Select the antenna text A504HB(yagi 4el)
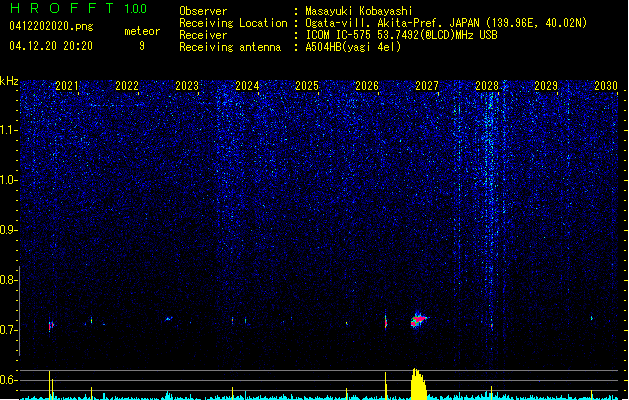The image size is (629, 400). [353, 47]
